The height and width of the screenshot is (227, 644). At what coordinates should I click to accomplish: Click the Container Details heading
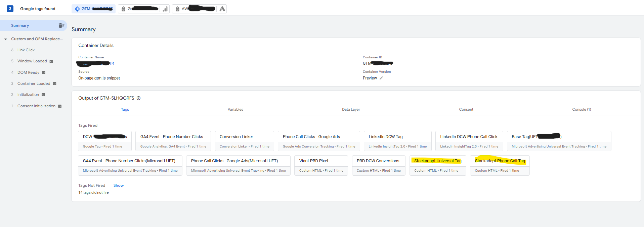96,46
